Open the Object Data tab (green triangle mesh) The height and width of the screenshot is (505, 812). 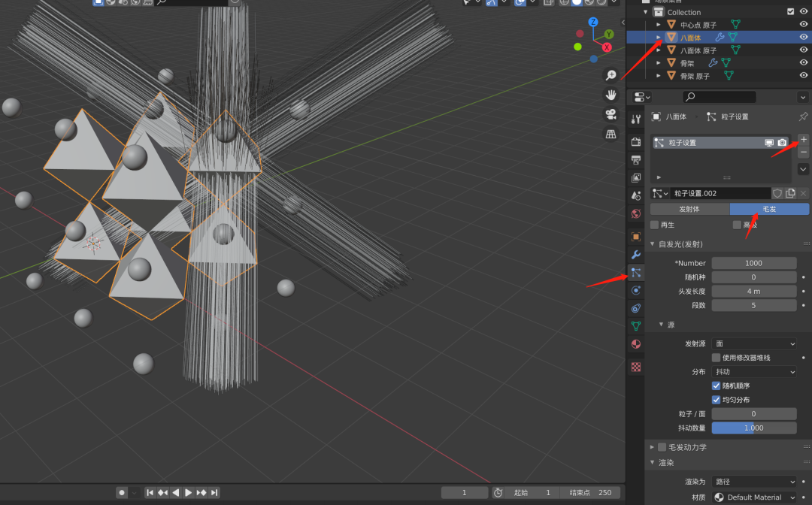coord(636,326)
